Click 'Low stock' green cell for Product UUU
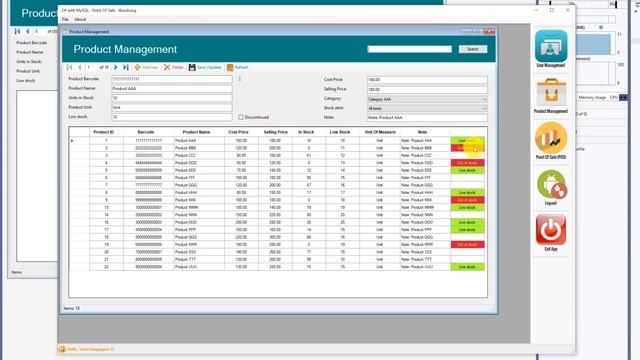This screenshot has width=640, height=360. point(467,267)
